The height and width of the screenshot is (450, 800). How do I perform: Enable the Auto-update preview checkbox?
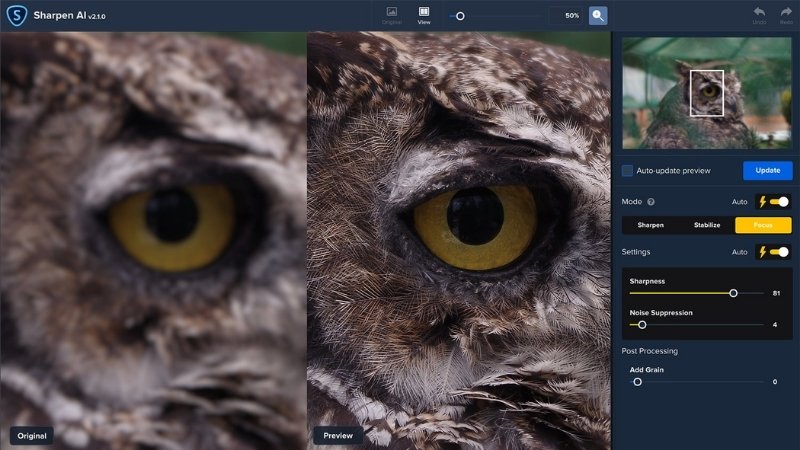point(628,171)
